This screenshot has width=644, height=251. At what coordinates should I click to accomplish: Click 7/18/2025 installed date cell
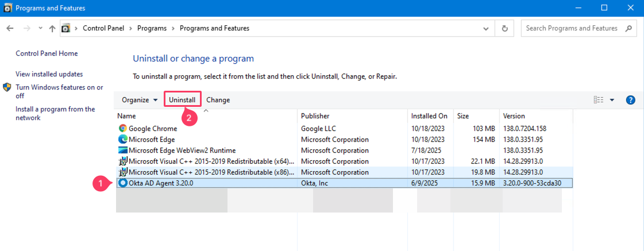[x=426, y=150]
